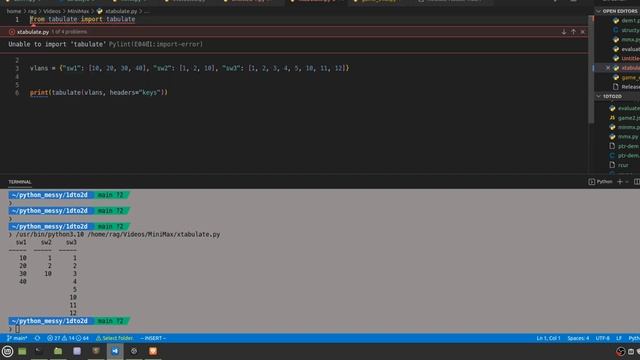Click the 'sw3' header in terminal output
This screenshot has height=360, width=640.
tap(71, 242)
